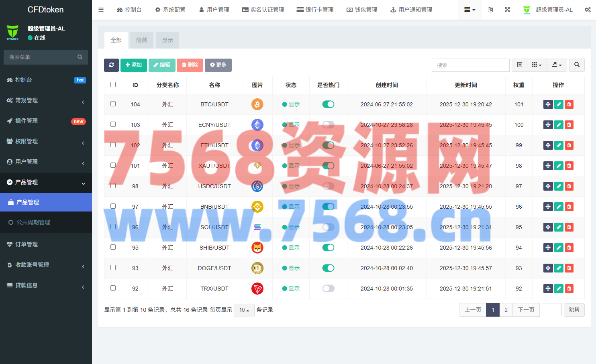Turn off hot toggle for BTC/USDT
Screen dimensions: 596x364
pyautogui.click(x=328, y=104)
